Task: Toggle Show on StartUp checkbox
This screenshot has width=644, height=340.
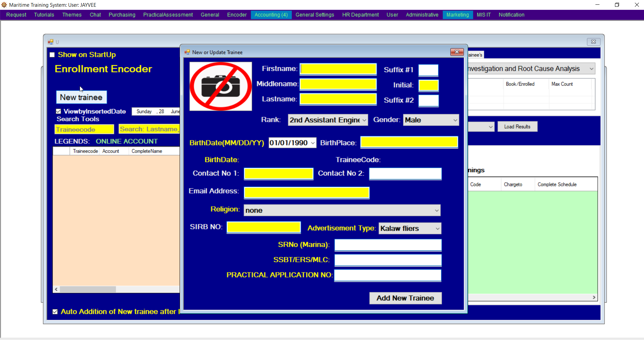Action: [x=52, y=55]
